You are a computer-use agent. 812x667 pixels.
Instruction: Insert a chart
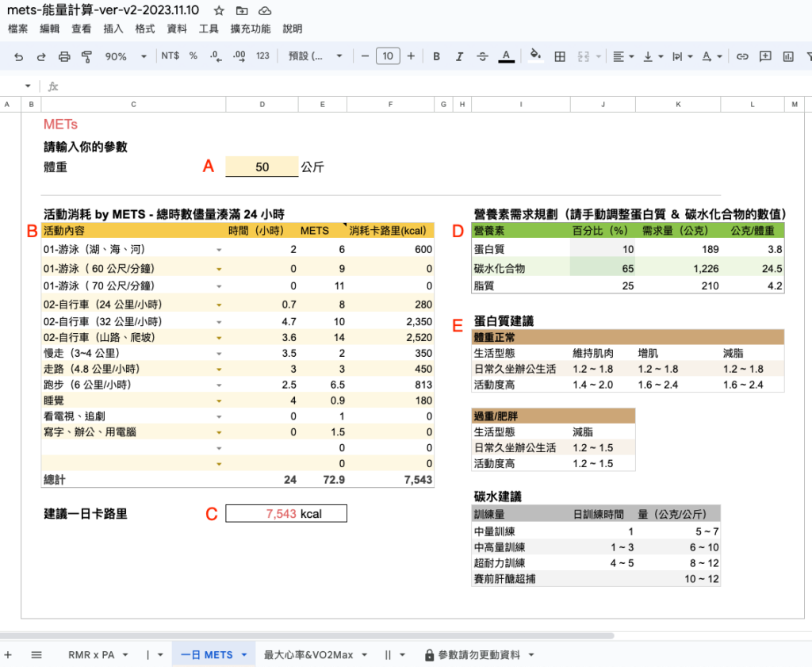(787, 56)
